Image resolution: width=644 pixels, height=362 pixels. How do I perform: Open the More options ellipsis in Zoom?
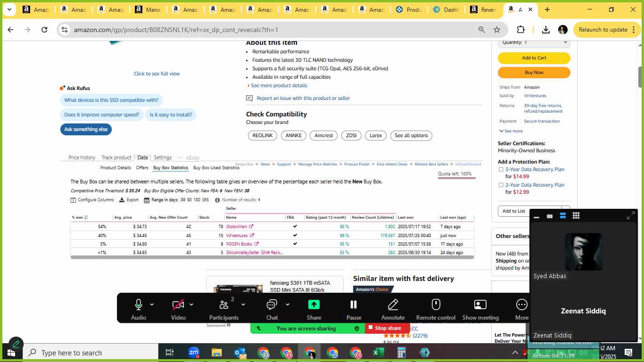tap(522, 304)
